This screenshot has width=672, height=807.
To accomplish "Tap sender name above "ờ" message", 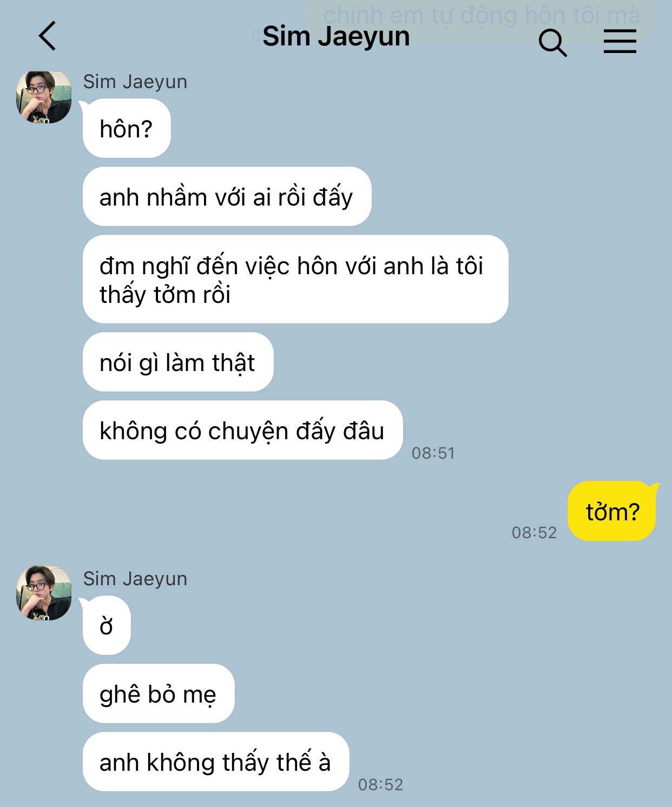I will (135, 579).
